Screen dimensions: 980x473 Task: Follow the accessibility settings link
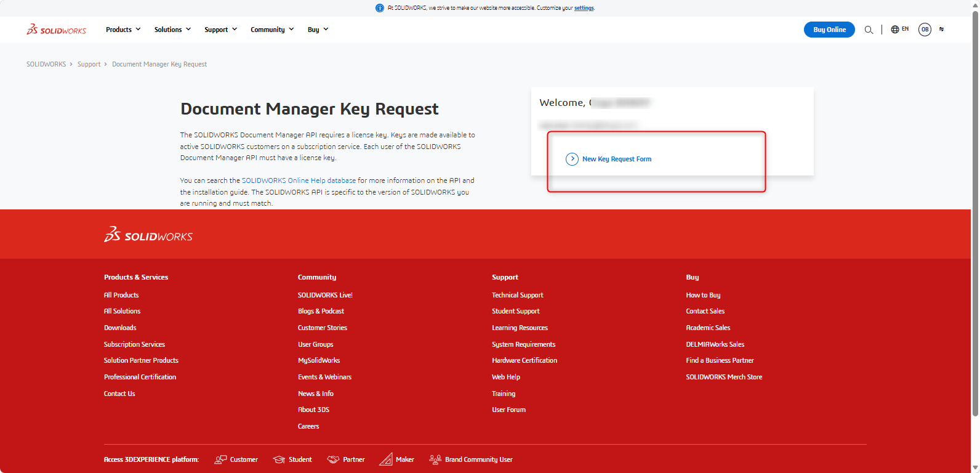(584, 8)
